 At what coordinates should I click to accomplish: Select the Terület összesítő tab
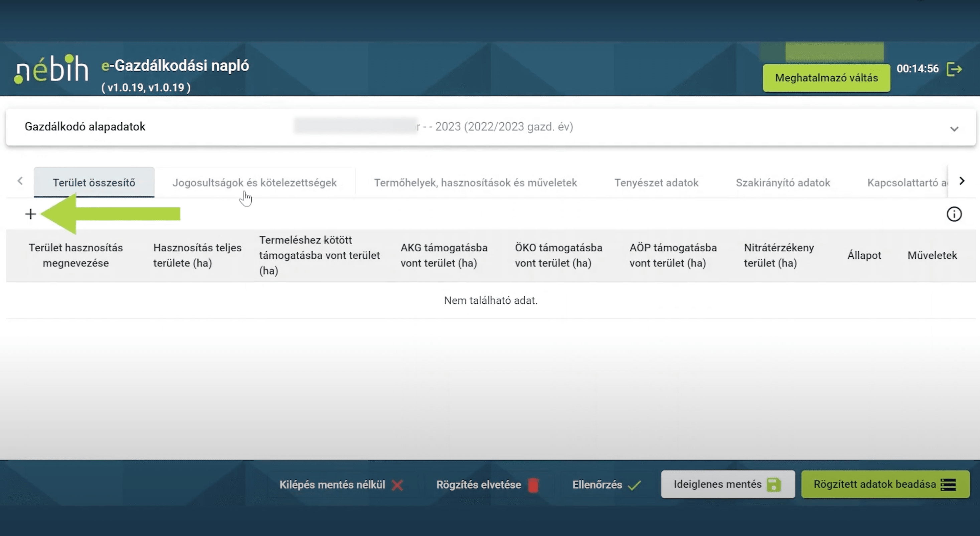click(94, 183)
